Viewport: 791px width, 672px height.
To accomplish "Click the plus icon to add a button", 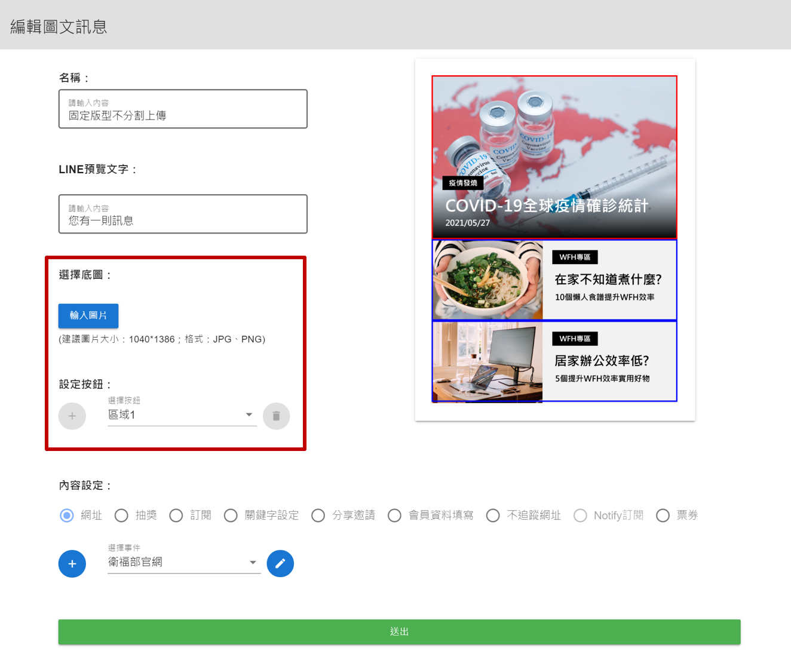I will pos(72,416).
